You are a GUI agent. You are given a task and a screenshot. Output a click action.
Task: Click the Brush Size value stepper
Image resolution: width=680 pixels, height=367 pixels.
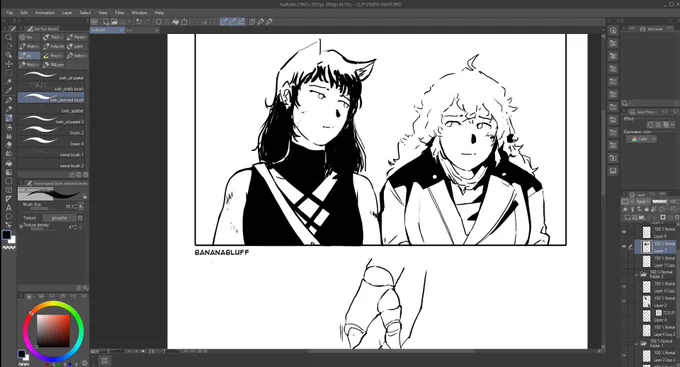coord(75,207)
